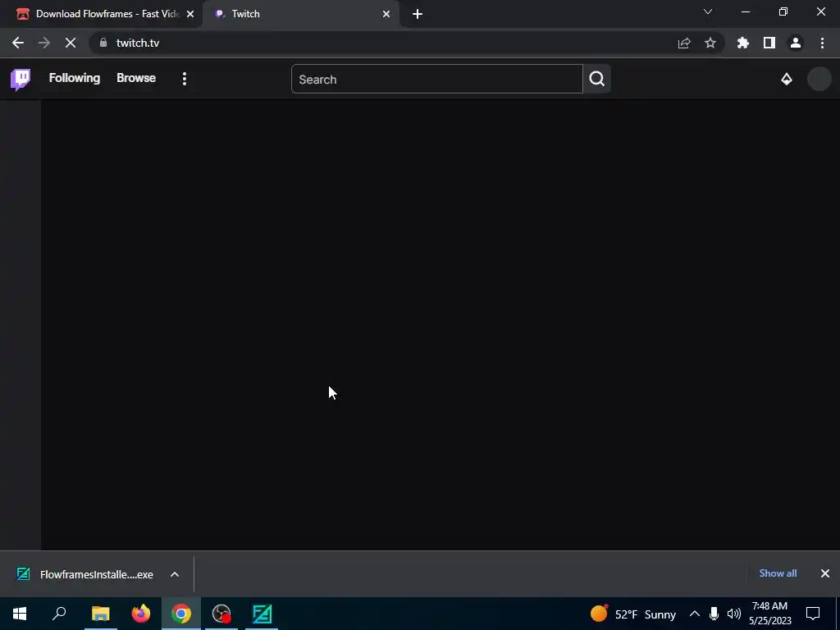Open the Twitch more options three-dot menu

click(x=185, y=79)
